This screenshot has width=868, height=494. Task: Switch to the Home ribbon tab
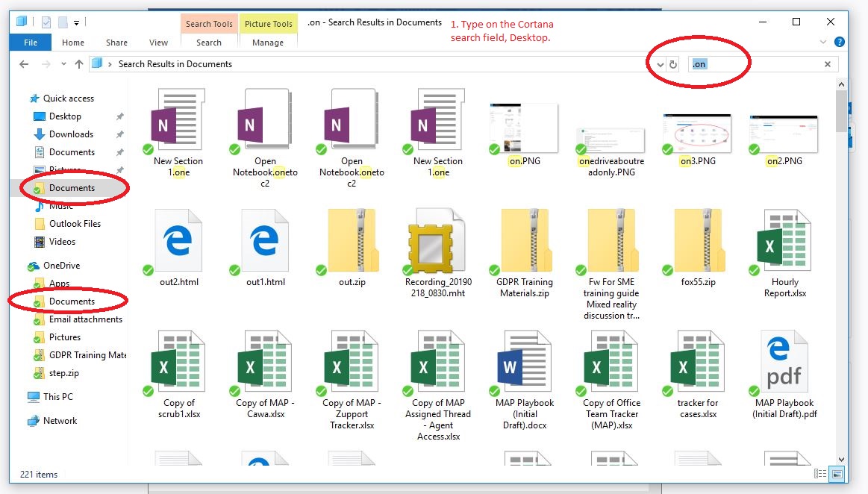[x=73, y=43]
